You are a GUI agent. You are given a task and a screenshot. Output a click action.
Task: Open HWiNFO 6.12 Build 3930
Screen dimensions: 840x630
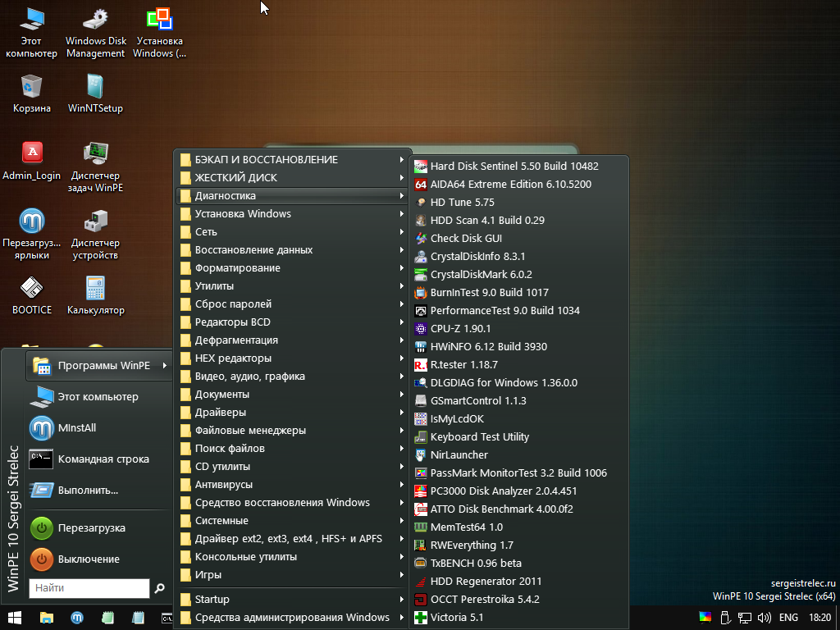(x=518, y=347)
